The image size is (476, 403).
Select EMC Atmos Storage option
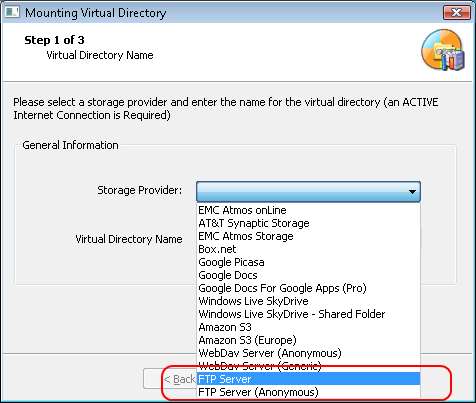click(x=308, y=236)
